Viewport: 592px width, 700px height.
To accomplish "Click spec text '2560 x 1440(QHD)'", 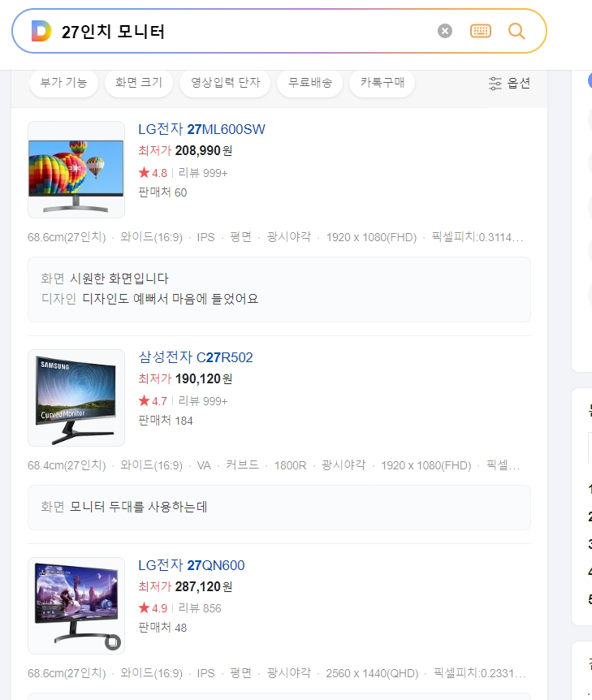I will click(x=373, y=673).
